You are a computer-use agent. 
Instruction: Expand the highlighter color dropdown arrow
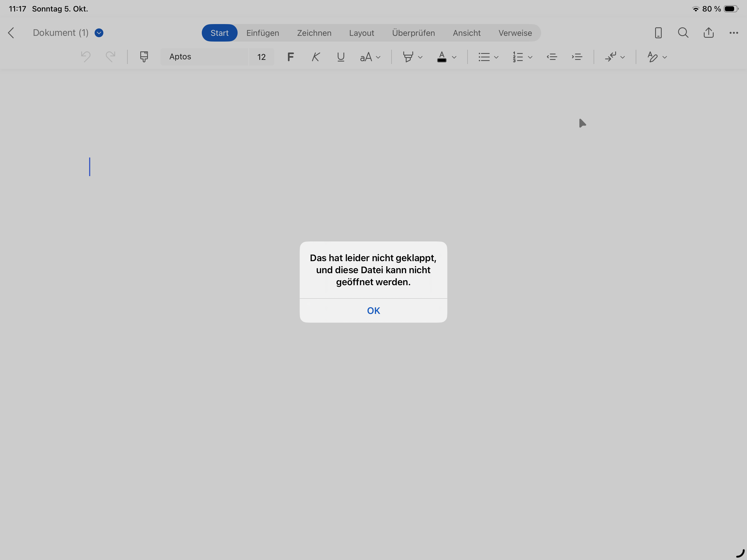tap(420, 57)
